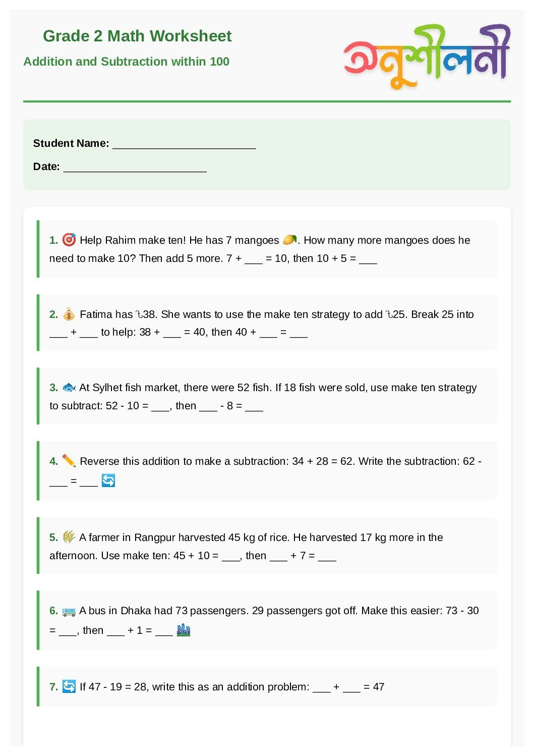
Task: Click the green question number 7
Action: coord(53,687)
